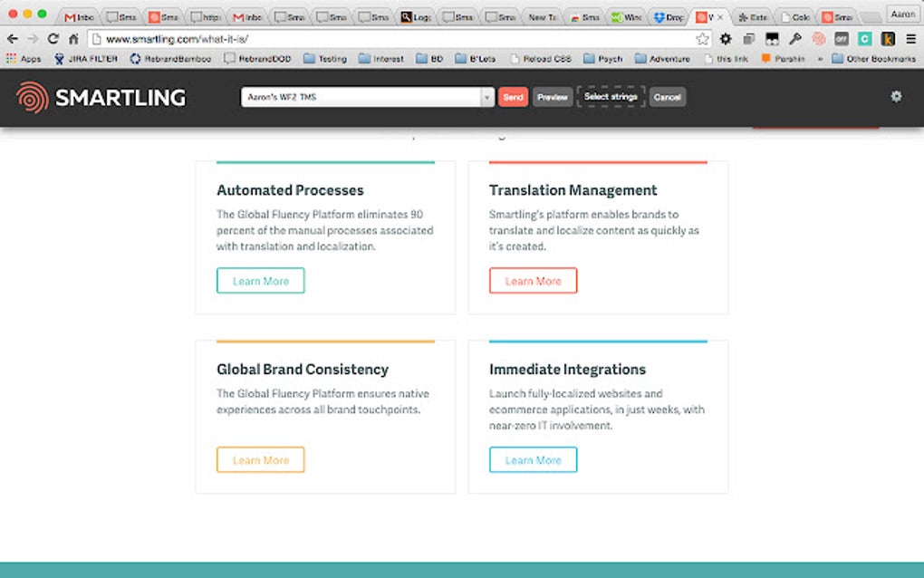Click the Send button in Smartling toolbar
The height and width of the screenshot is (578, 924).
pos(513,96)
